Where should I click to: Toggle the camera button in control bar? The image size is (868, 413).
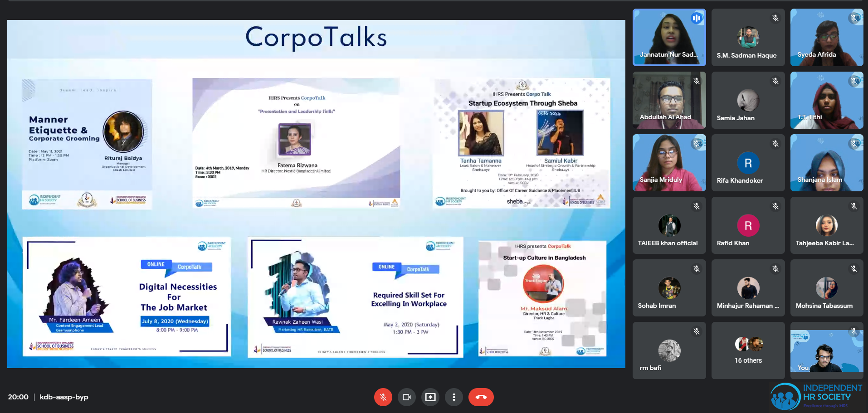tap(407, 397)
